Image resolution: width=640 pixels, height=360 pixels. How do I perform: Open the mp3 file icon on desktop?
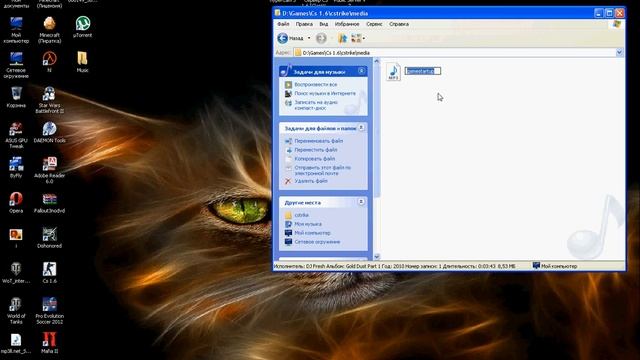(x=16, y=343)
